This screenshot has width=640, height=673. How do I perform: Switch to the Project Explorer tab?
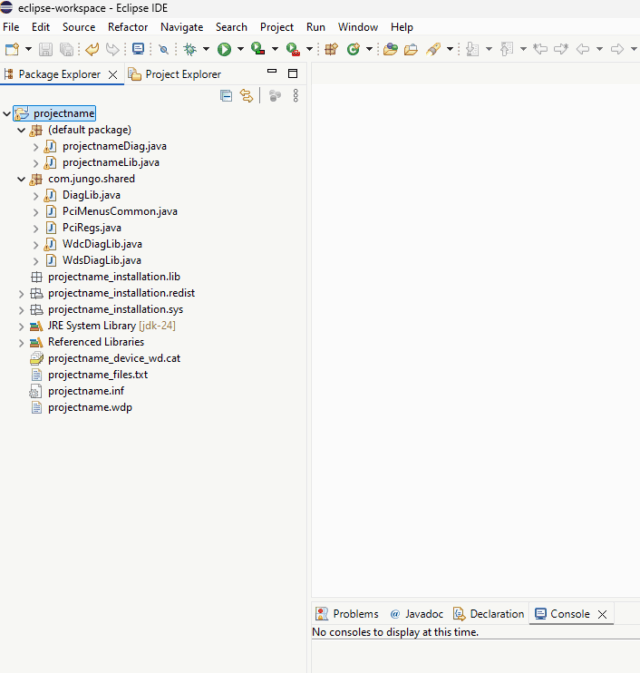(182, 74)
